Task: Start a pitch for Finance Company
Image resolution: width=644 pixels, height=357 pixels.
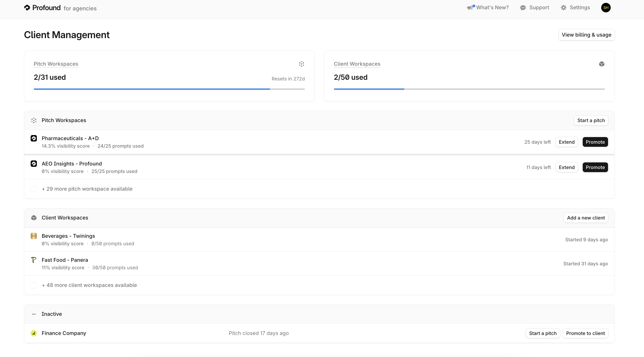Action: pos(543,333)
